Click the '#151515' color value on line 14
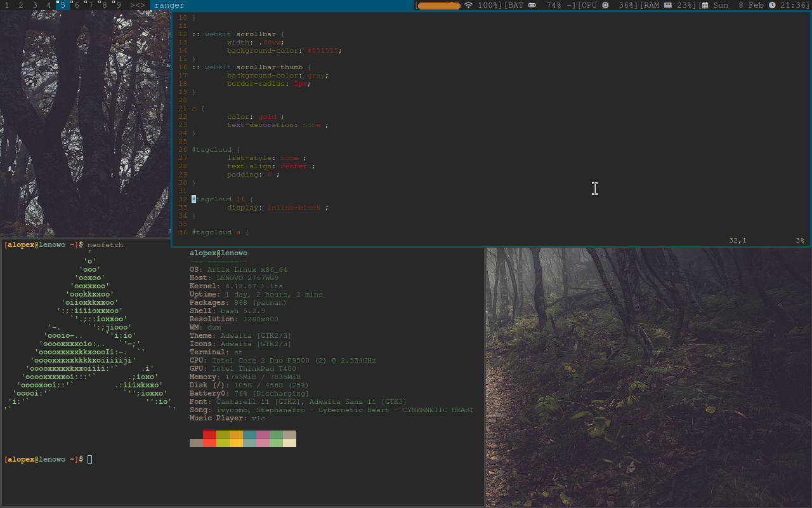This screenshot has width=812, height=508. click(x=323, y=51)
